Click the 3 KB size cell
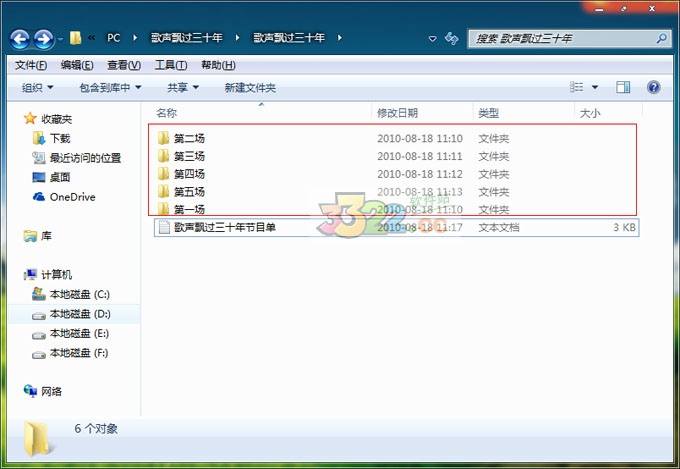The height and width of the screenshot is (469, 680). 624,227
